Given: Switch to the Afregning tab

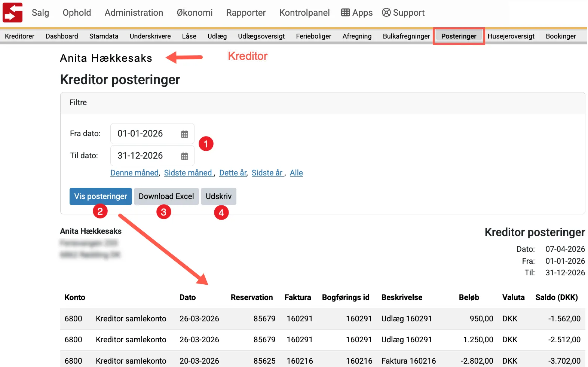Looking at the screenshot, I should [357, 36].
